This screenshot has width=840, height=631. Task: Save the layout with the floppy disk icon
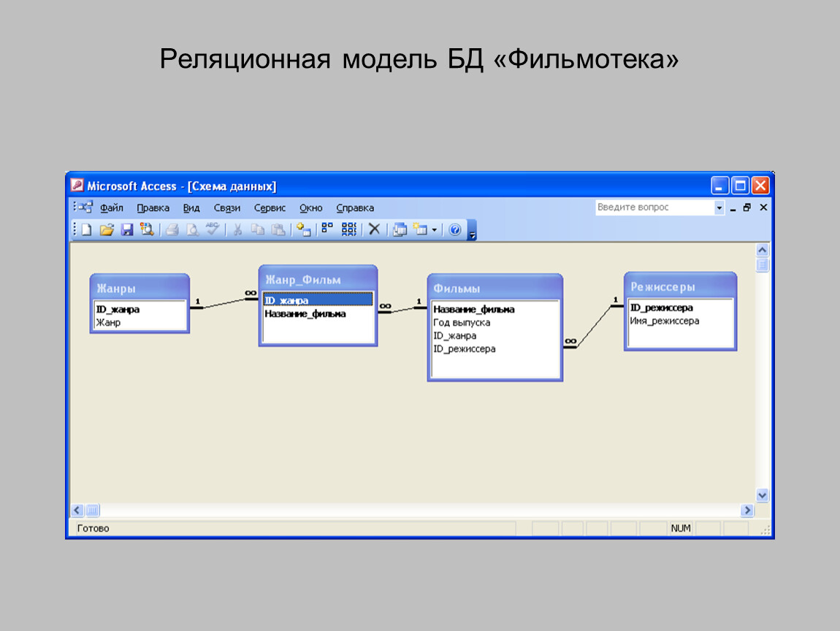[127, 230]
